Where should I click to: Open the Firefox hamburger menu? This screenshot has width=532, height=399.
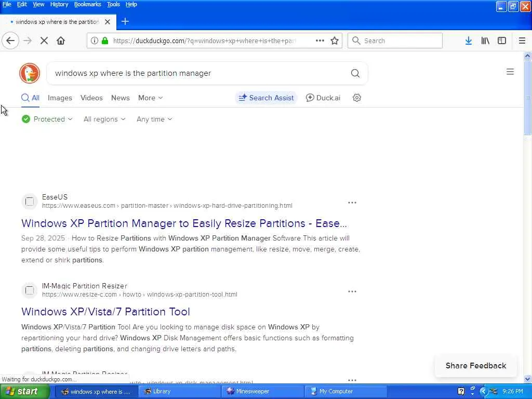522,41
